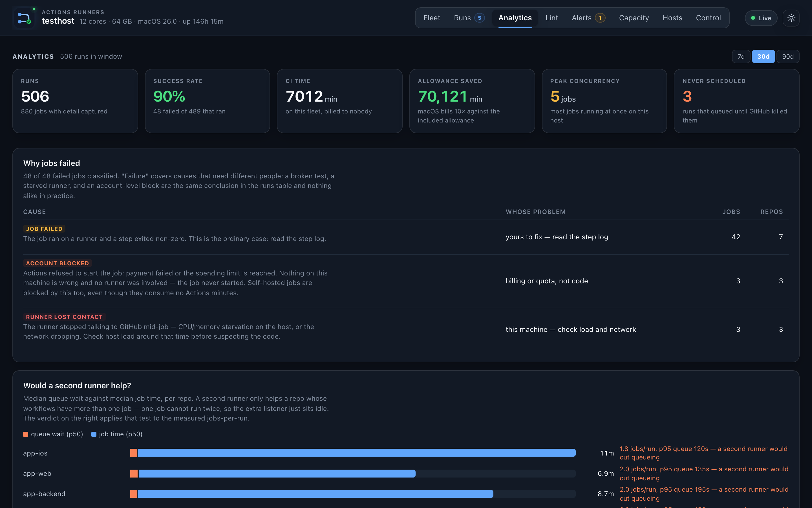812x508 pixels.
Task: Click the 7 repos count cell
Action: (x=780, y=237)
